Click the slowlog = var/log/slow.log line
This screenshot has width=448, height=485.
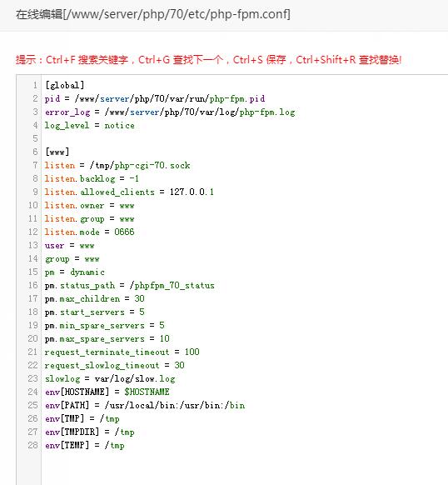click(x=110, y=378)
